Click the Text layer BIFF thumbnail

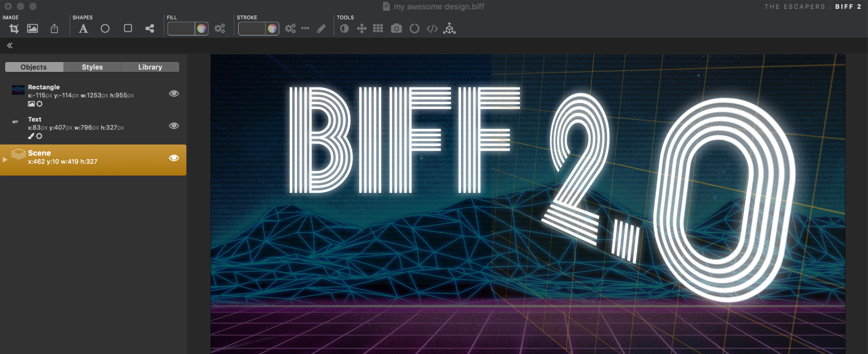pos(15,122)
